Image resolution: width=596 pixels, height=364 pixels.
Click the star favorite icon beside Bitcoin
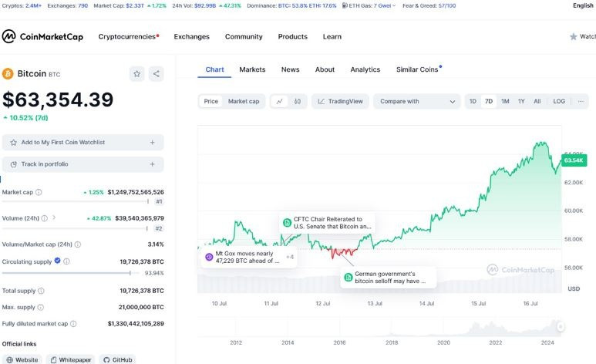136,74
